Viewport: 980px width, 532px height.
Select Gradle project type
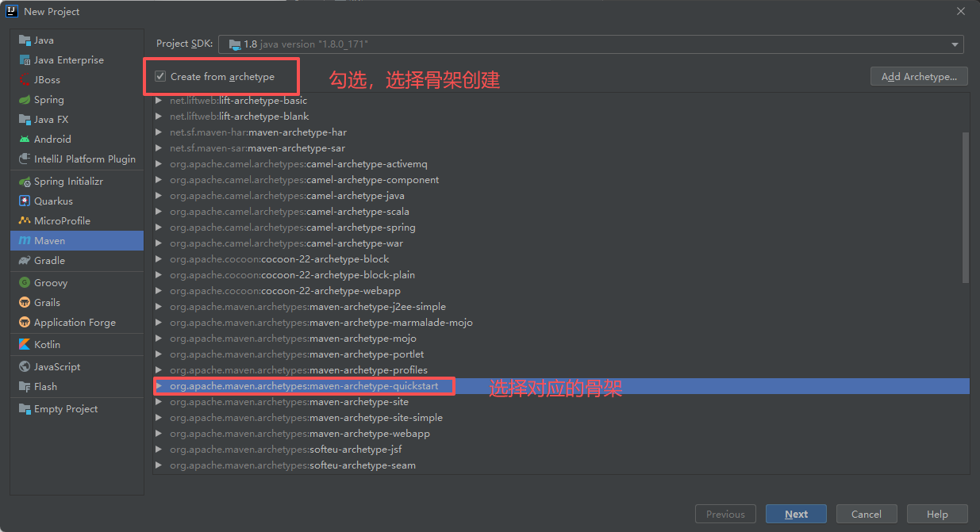pos(77,261)
